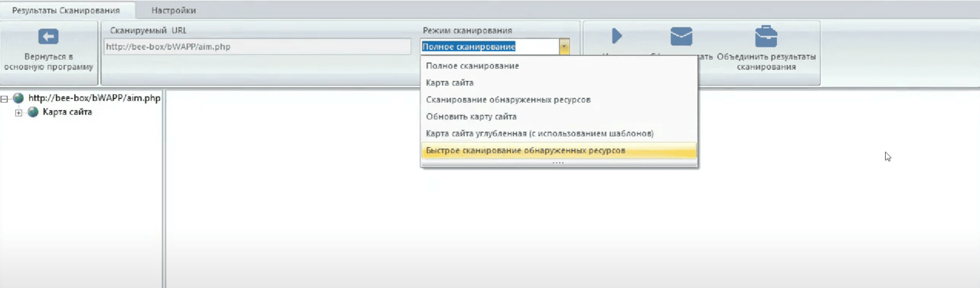980x288 pixels.
Task: Expand the Карта сайта tree node
Action: point(19,113)
